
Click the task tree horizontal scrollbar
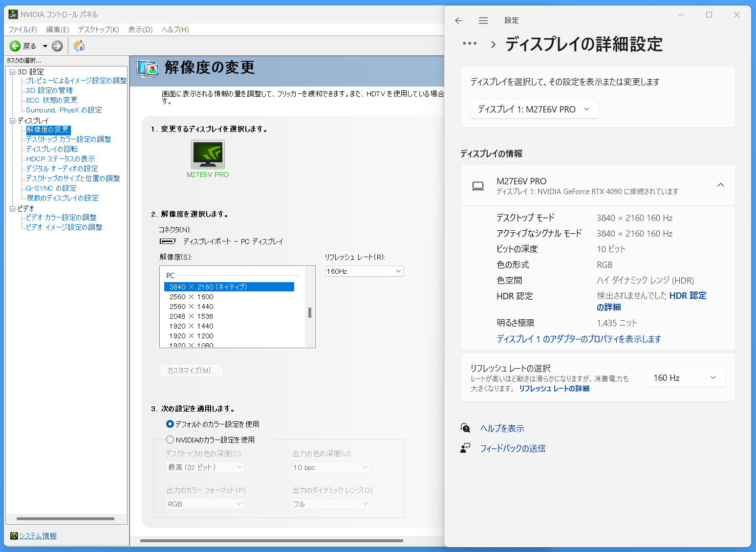click(x=65, y=519)
